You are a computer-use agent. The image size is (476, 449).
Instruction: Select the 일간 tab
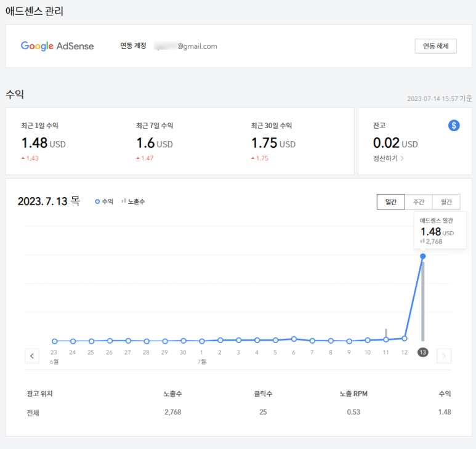click(390, 202)
